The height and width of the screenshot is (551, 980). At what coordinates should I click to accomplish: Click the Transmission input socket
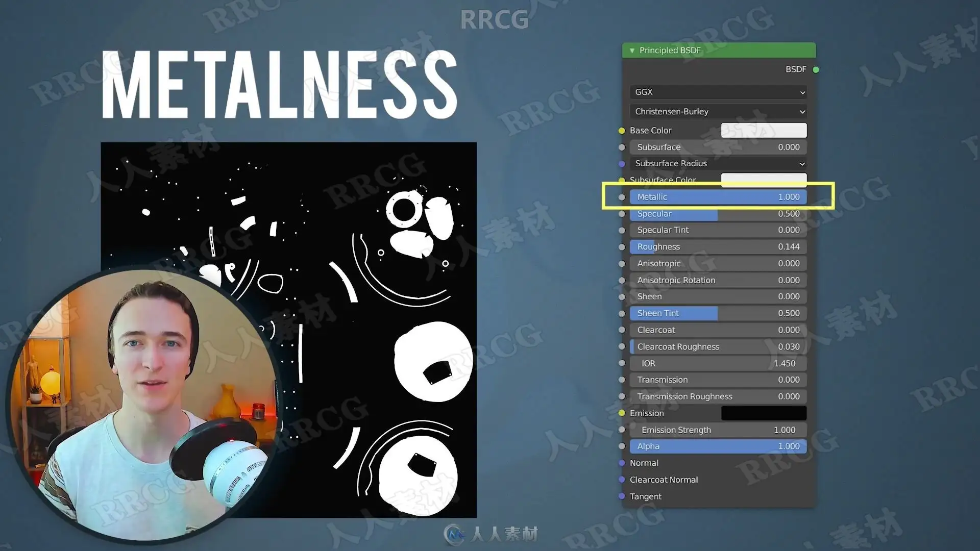(x=622, y=380)
